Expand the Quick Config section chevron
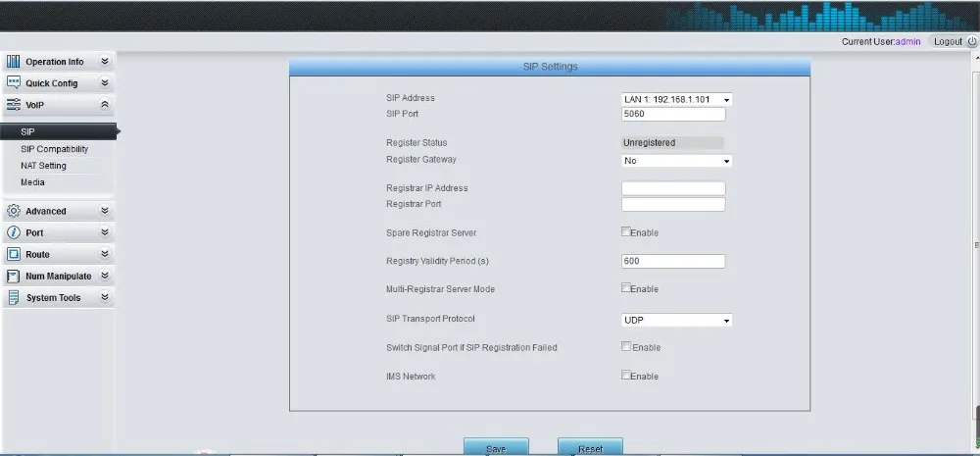 pyautogui.click(x=105, y=82)
